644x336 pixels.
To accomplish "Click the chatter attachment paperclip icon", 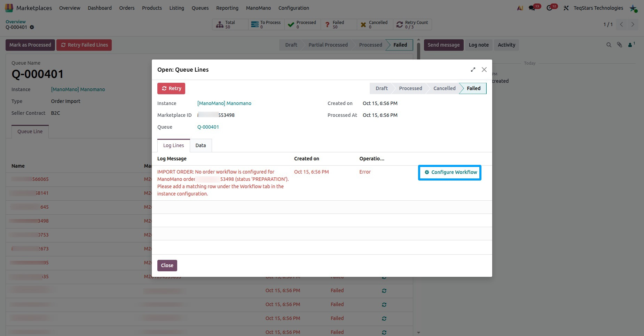I will [620, 45].
